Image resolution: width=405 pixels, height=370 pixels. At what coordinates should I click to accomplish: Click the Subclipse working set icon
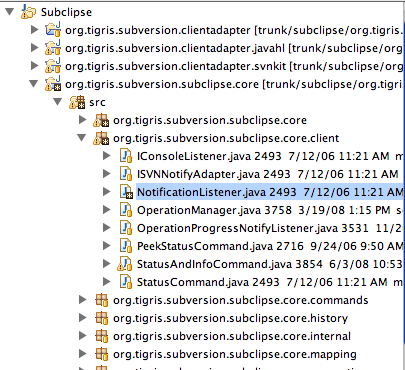[28, 12]
